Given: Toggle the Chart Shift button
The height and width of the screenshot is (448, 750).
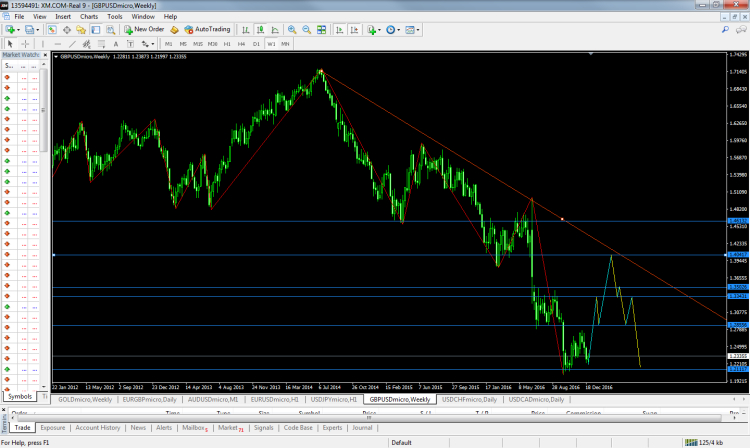Looking at the screenshot, I should (354, 30).
